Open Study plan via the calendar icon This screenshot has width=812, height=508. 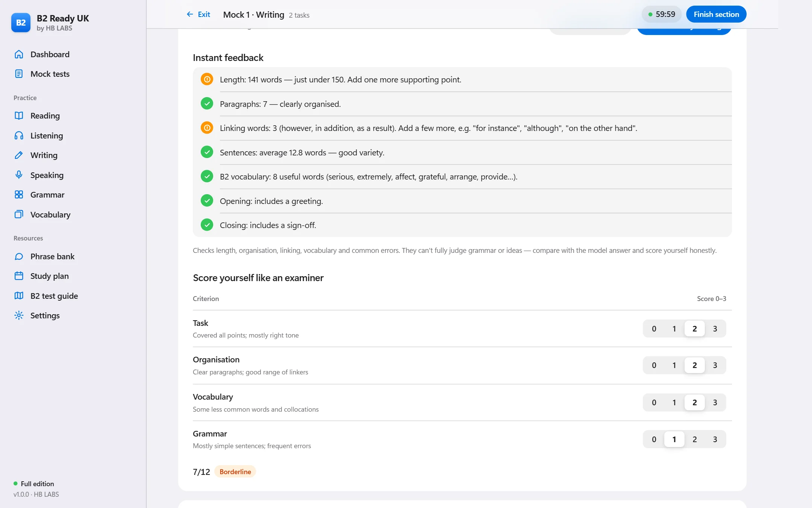pos(19,276)
